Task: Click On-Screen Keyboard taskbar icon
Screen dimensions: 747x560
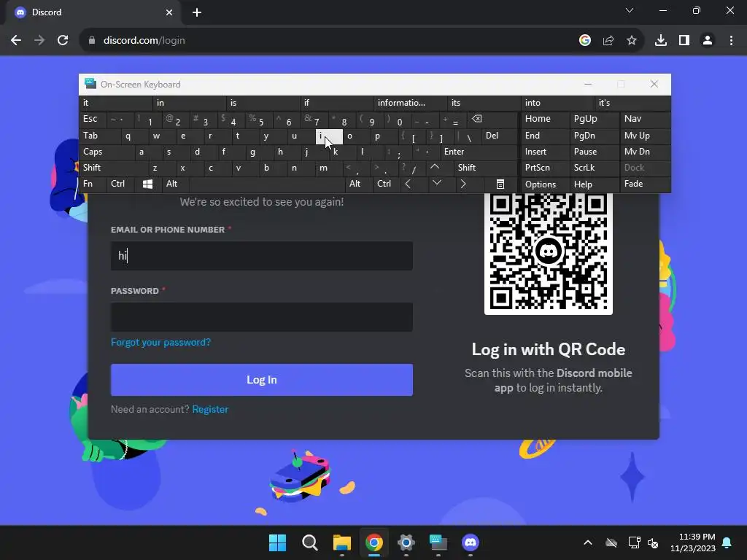Action: tap(438, 542)
